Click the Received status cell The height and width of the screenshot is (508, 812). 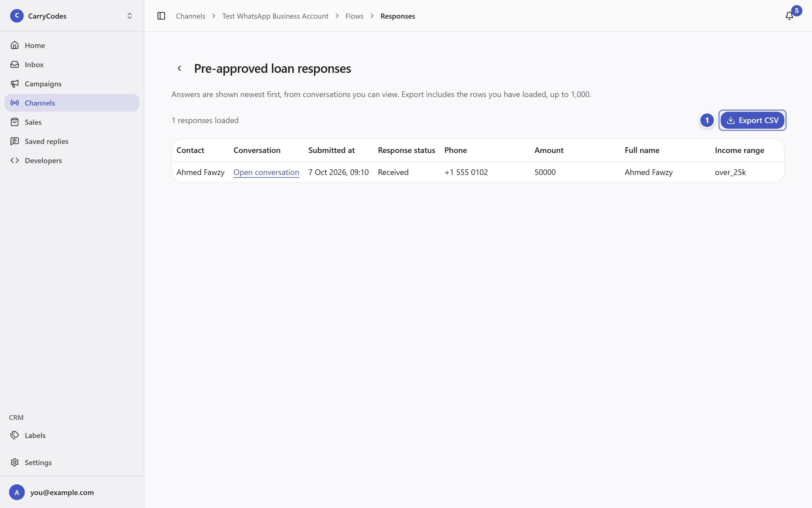[x=393, y=172]
